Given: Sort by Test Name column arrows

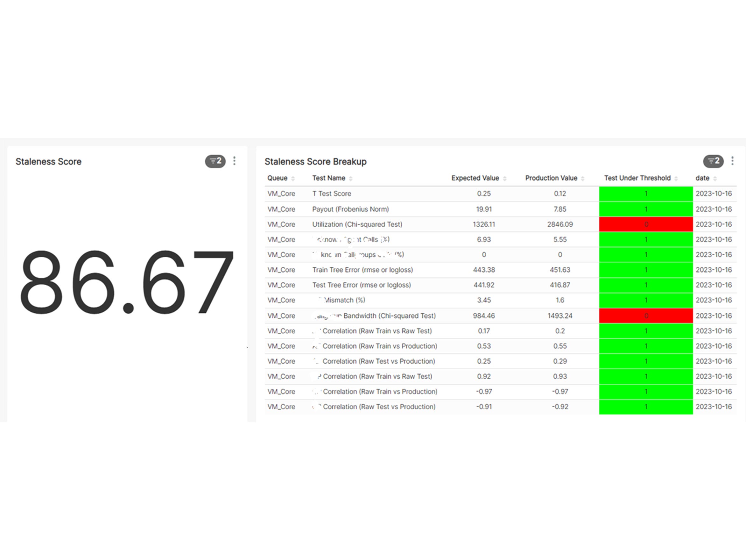Looking at the screenshot, I should (x=351, y=179).
